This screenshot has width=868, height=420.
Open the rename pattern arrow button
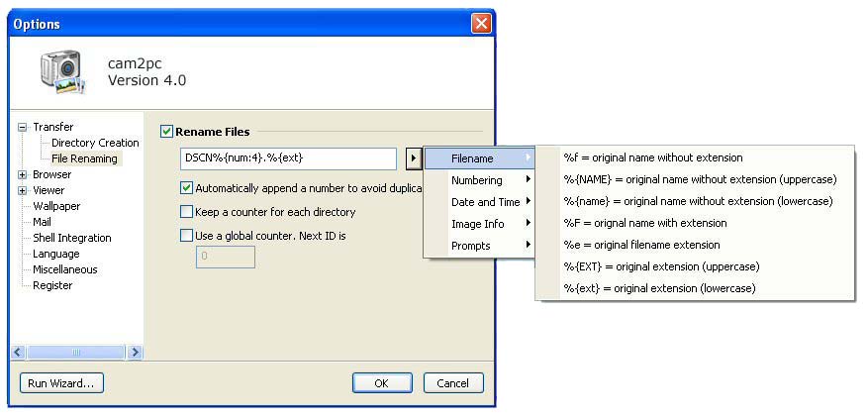pyautogui.click(x=413, y=158)
